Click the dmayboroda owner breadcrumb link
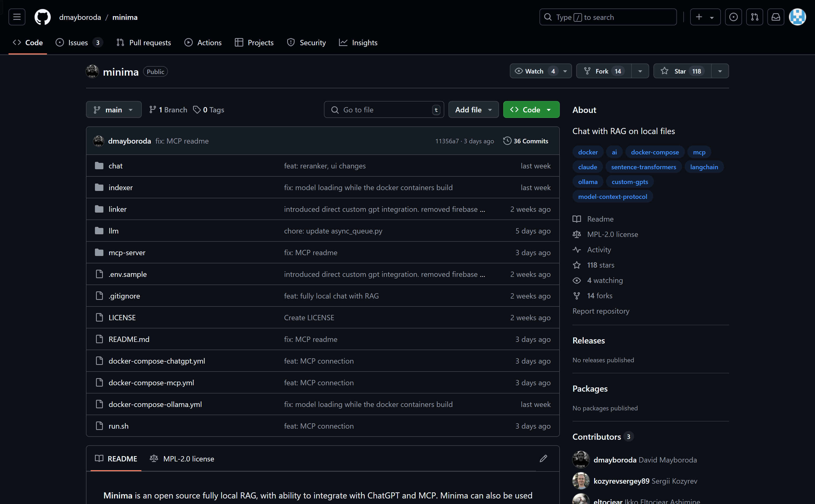The width and height of the screenshot is (815, 504). 80,17
